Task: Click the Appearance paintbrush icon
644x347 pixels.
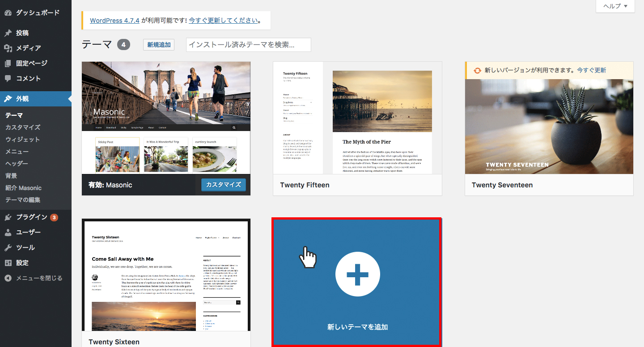Action: (x=8, y=99)
